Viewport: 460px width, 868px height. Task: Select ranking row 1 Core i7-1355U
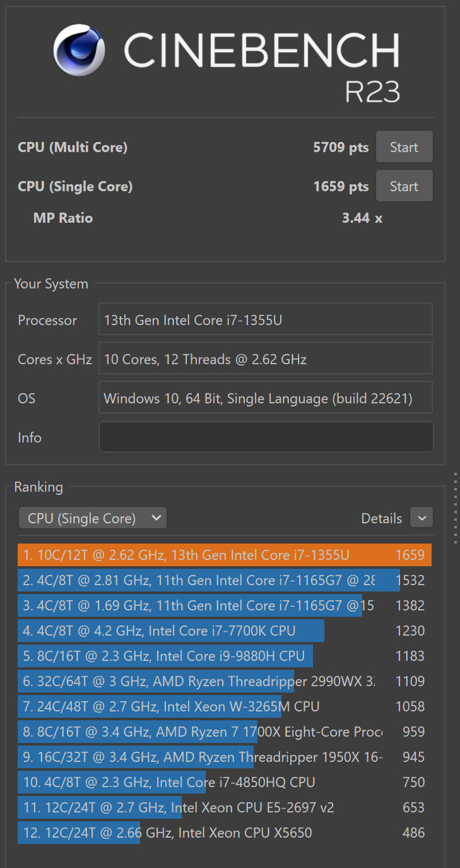tap(225, 555)
